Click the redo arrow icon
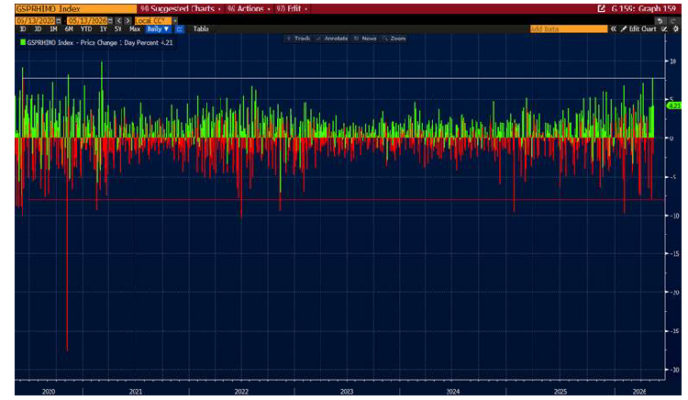The image size is (688, 400). click(x=672, y=21)
